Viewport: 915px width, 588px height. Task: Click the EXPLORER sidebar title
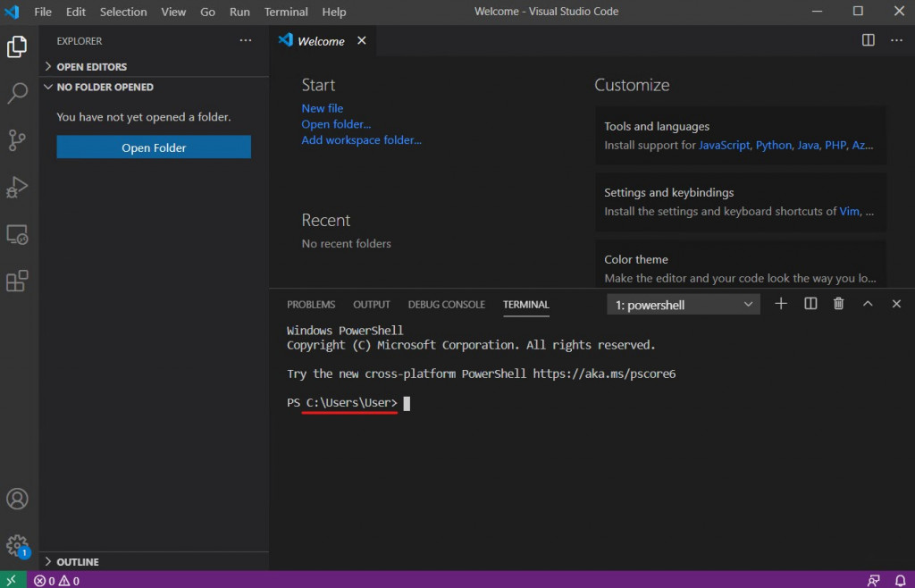pyautogui.click(x=80, y=41)
